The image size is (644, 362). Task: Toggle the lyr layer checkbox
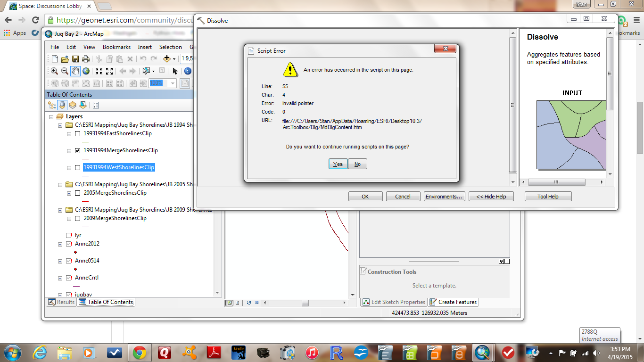[69, 235]
